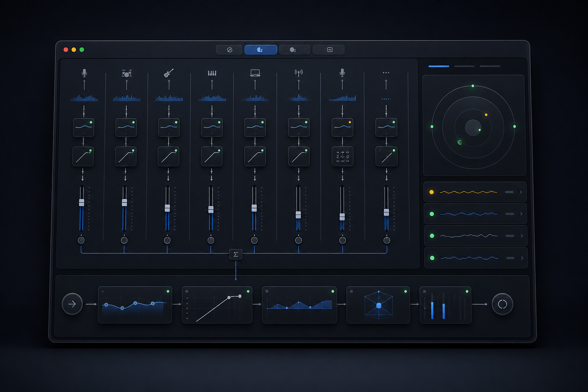
Task: Open the ellipsis icon atop the last channel
Action: click(386, 72)
